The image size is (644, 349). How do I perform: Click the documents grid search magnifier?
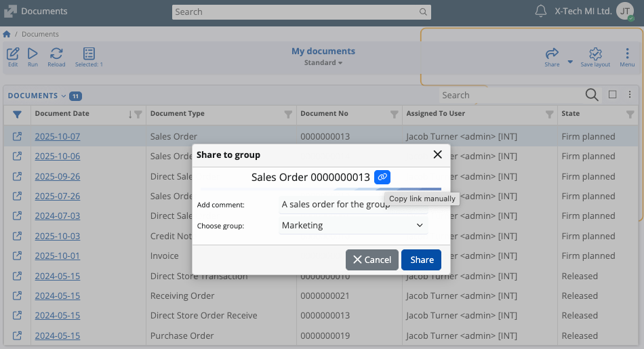click(591, 95)
